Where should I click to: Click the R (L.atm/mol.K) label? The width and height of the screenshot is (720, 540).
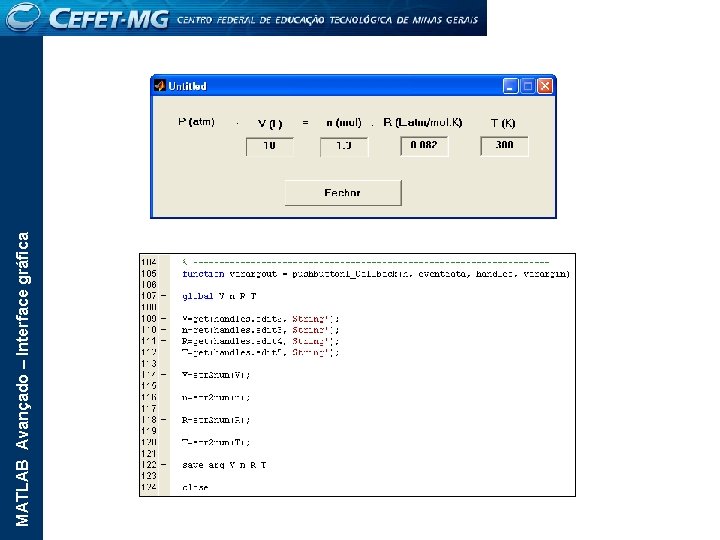pos(423,123)
